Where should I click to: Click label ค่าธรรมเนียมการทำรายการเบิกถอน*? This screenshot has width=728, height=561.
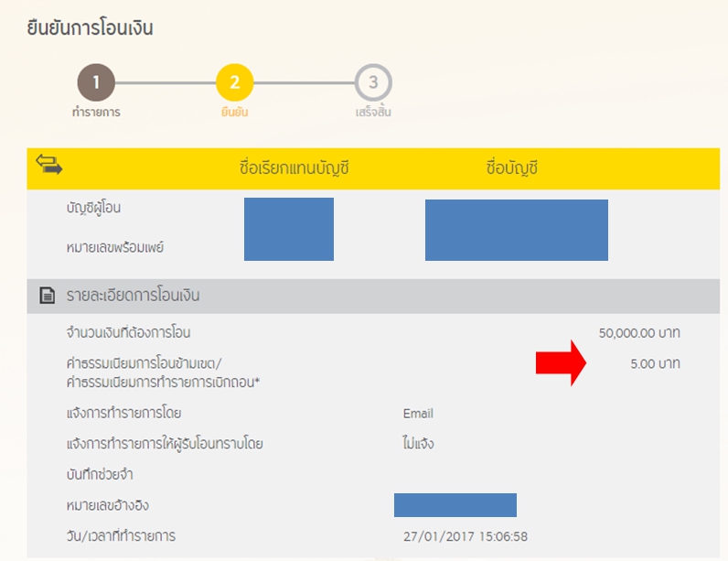coord(163,383)
